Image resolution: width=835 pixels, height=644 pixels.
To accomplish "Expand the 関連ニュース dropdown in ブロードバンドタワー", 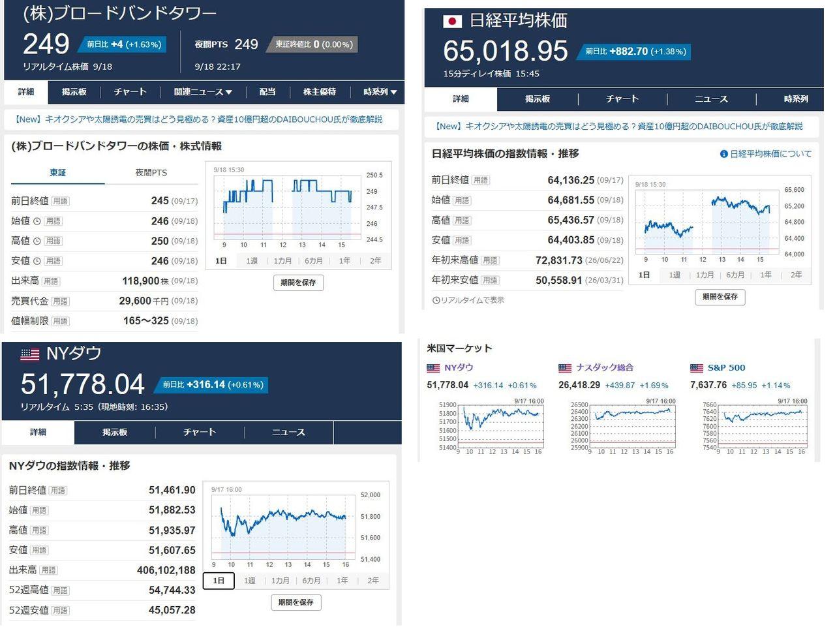I will point(203,92).
